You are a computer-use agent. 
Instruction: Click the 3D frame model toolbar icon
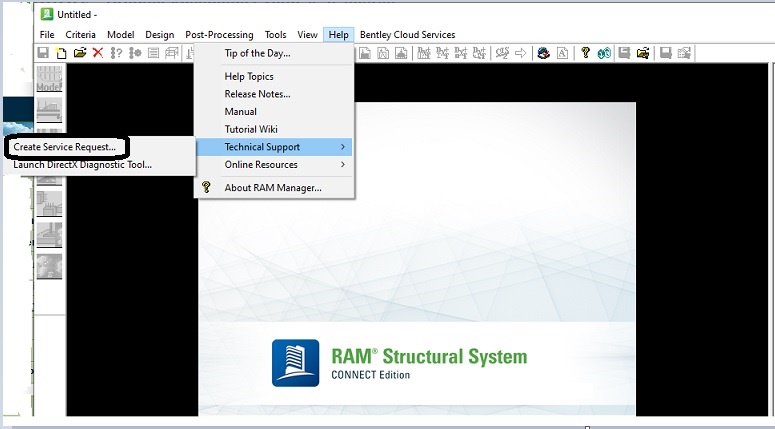[x=172, y=53]
